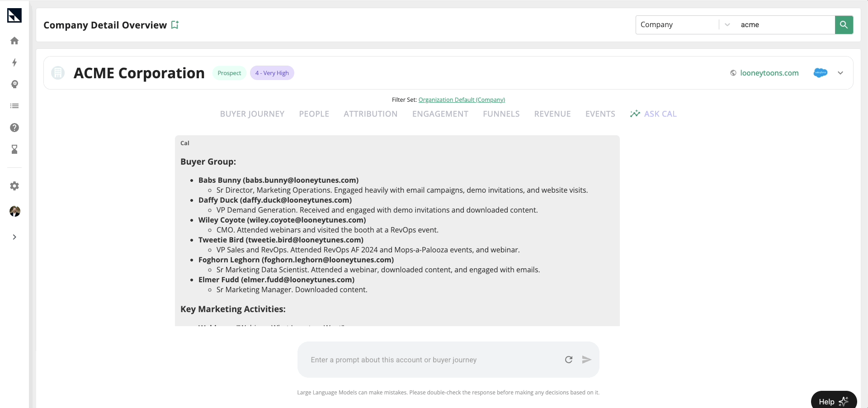Screen dimensions: 868x408
Task: Click Elmer Fudd's buyer group entry
Action: tap(276, 280)
